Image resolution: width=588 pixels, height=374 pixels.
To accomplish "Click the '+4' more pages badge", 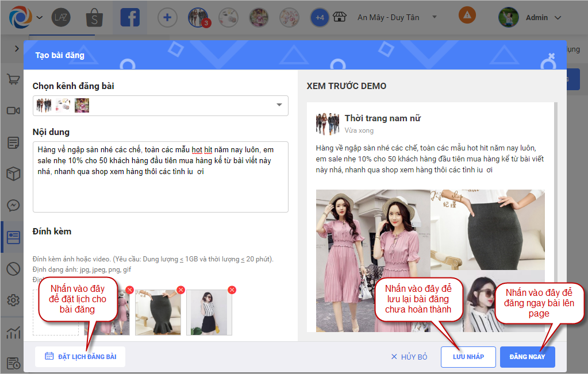I will 320,18.
